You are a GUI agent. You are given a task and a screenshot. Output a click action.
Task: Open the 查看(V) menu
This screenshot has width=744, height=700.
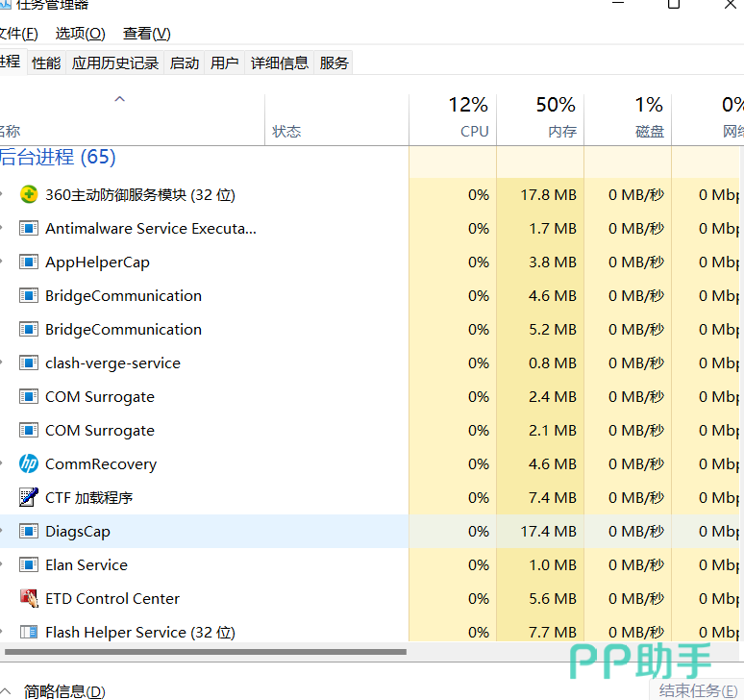click(x=147, y=34)
